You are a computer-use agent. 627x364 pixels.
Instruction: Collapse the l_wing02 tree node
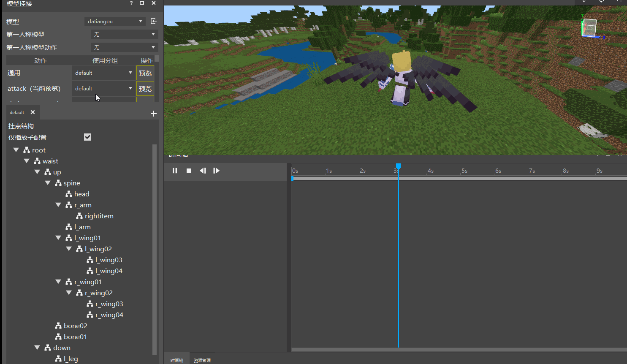coord(69,249)
